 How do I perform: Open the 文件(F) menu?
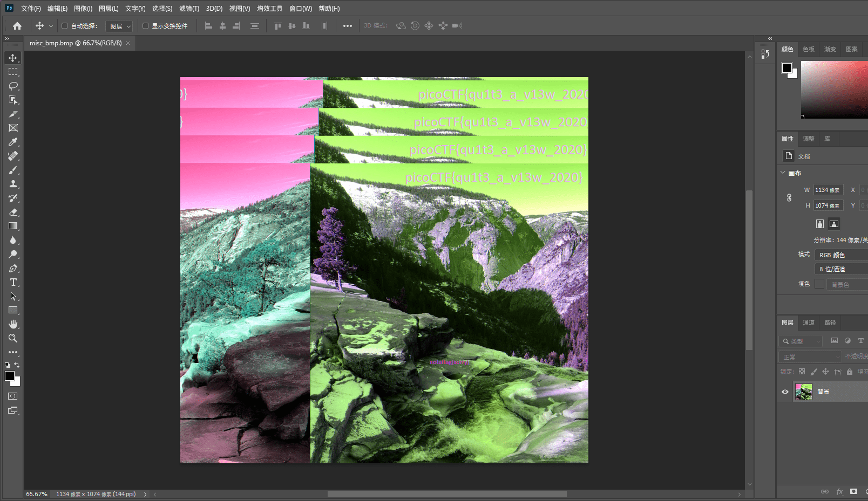coord(31,9)
